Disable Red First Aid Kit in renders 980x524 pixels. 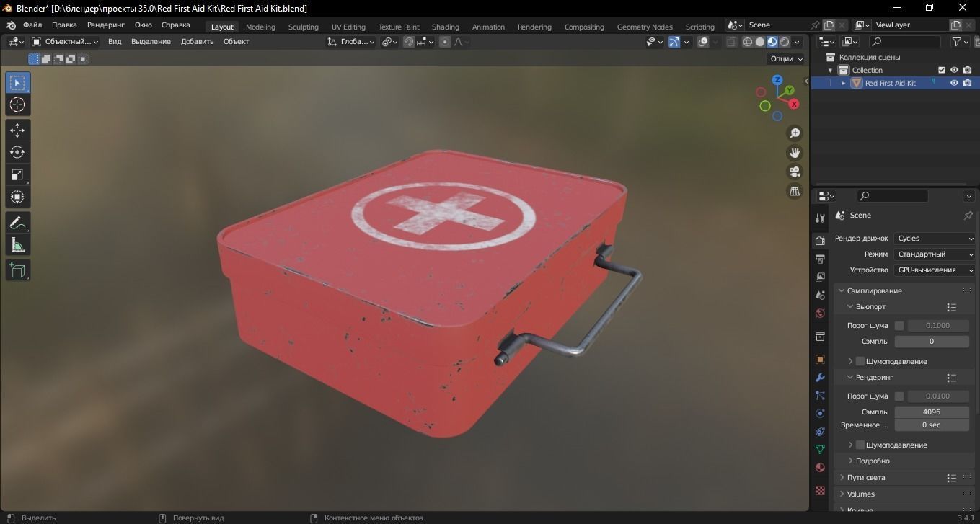(x=967, y=83)
